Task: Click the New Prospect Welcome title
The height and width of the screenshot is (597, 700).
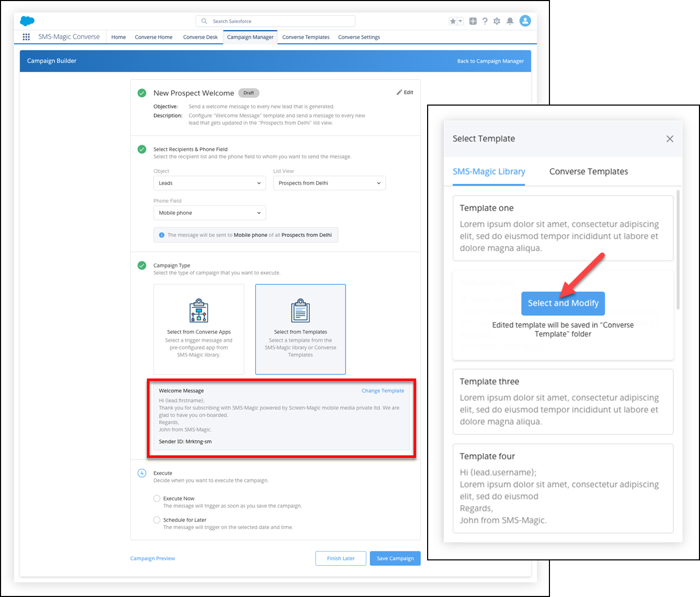Action: click(x=194, y=93)
